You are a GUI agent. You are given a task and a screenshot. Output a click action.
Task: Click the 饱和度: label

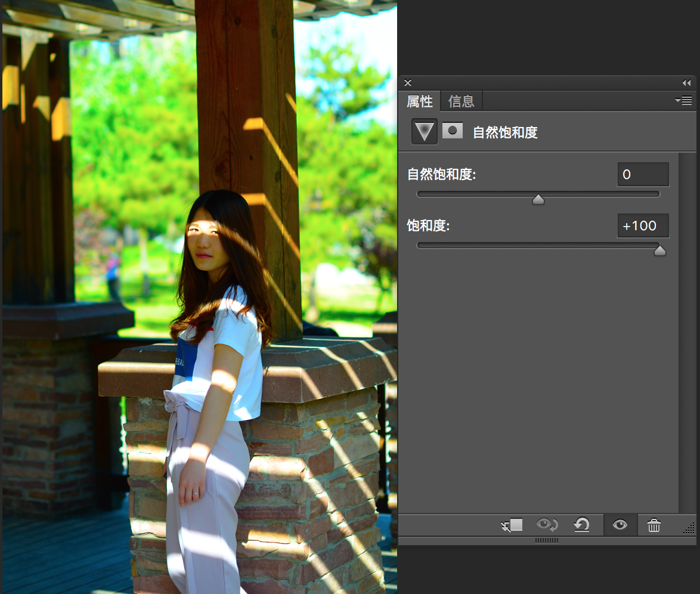pyautogui.click(x=428, y=225)
